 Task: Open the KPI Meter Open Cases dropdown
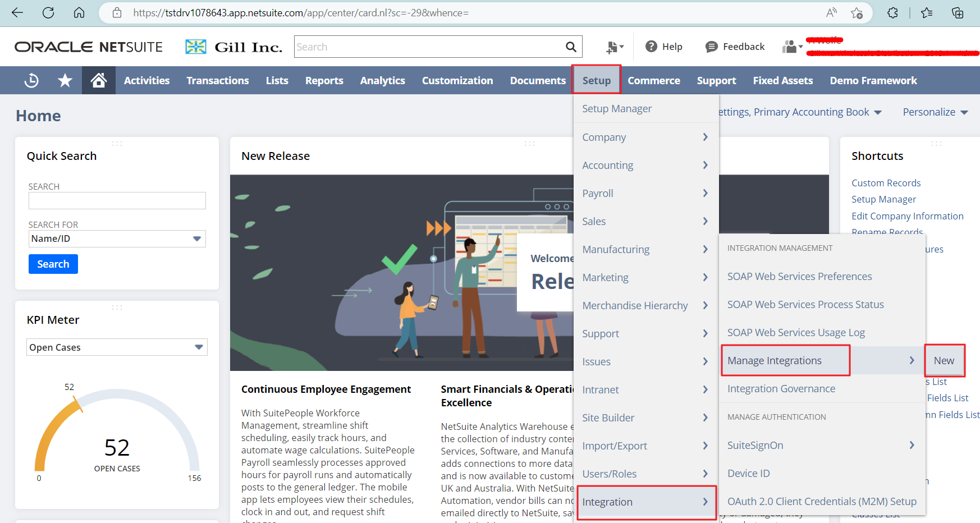coord(199,347)
